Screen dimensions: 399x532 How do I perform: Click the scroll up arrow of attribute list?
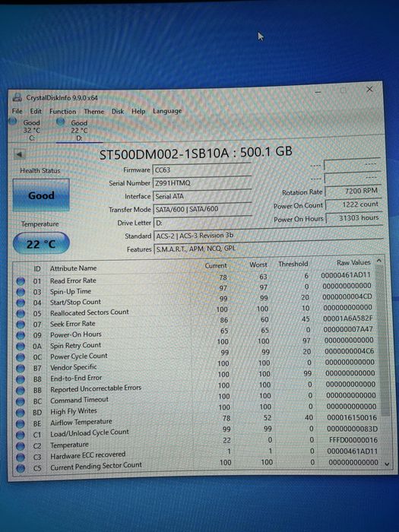coord(379,261)
